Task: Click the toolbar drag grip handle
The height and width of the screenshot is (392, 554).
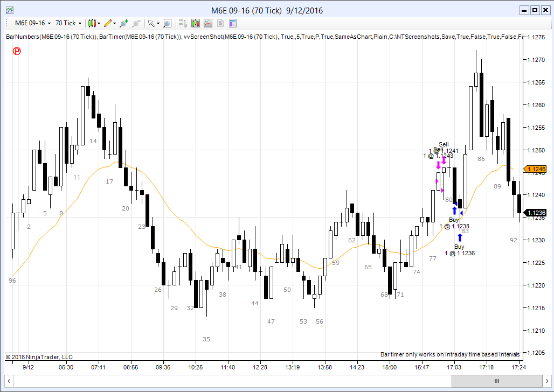Action: click(6, 23)
